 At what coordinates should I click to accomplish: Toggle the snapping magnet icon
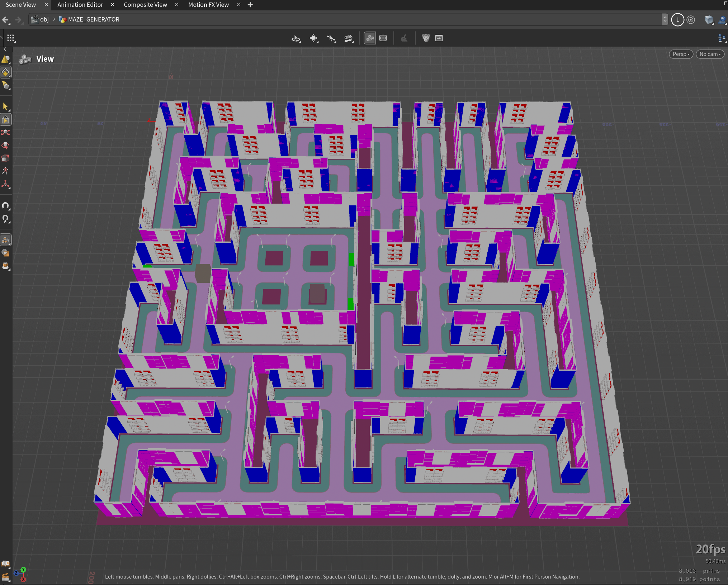(5, 206)
